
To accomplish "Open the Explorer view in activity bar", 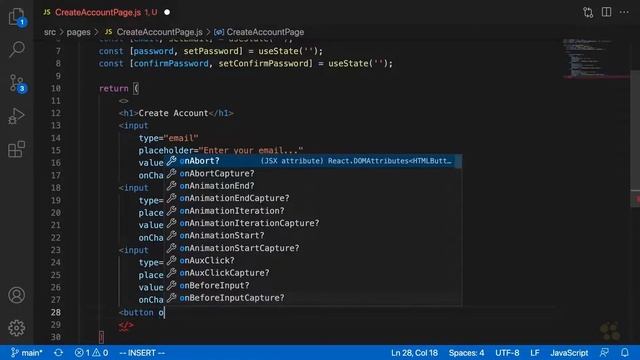I will [17, 17].
